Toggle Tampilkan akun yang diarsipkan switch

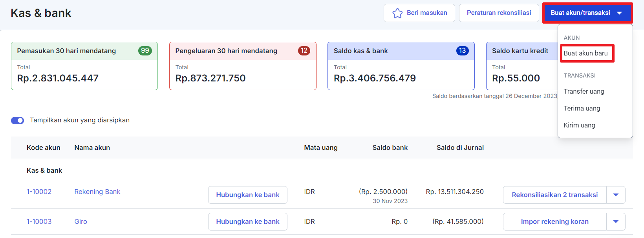18,120
